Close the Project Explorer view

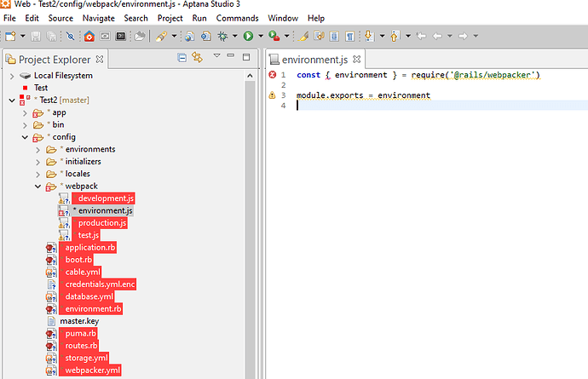click(100, 60)
